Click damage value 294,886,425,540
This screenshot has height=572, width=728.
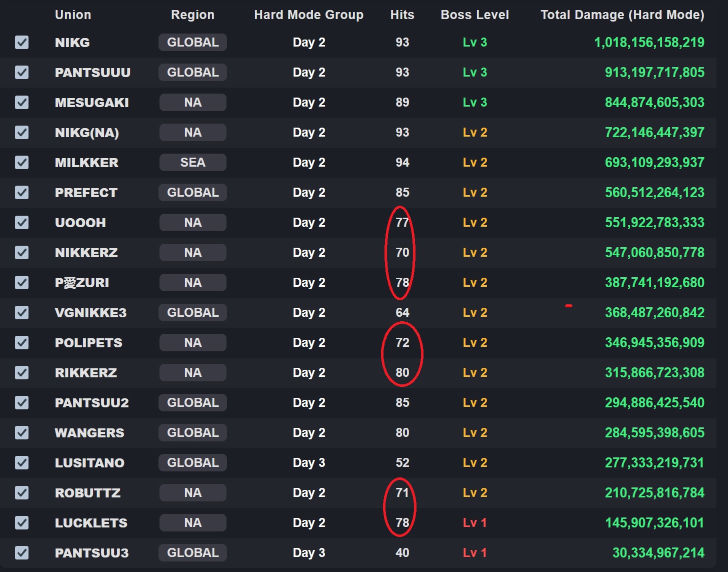point(654,403)
